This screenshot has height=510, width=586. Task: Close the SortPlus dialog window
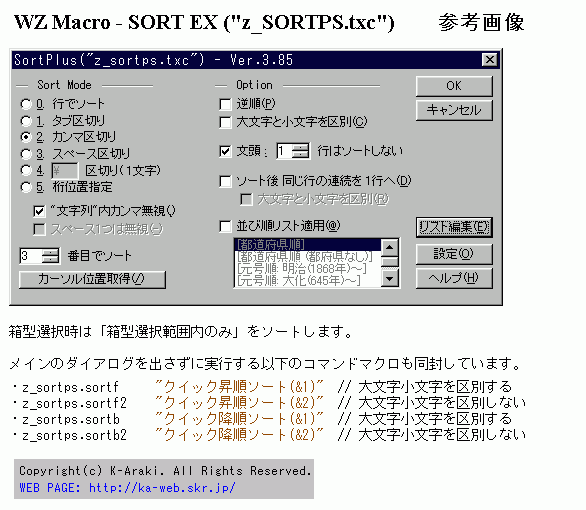[x=490, y=60]
